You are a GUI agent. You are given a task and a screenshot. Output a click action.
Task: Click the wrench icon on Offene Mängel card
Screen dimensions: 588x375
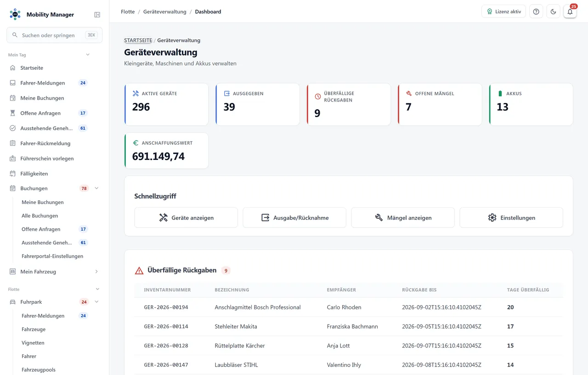point(409,93)
